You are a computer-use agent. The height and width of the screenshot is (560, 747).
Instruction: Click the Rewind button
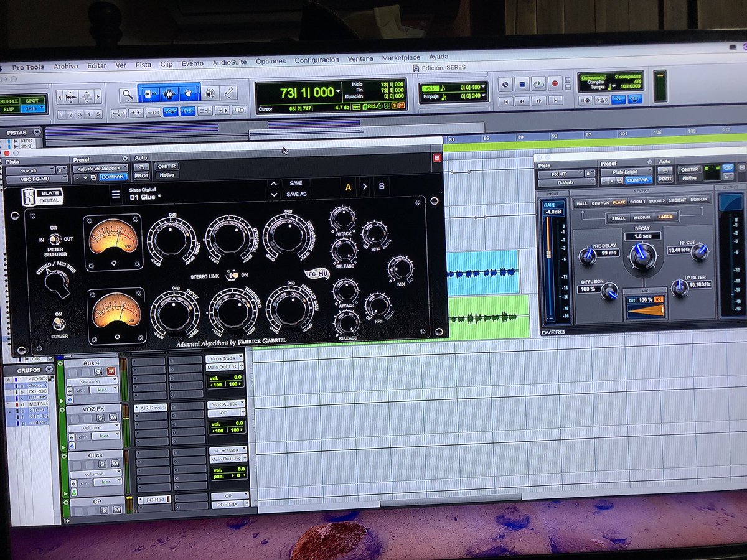pos(523,100)
